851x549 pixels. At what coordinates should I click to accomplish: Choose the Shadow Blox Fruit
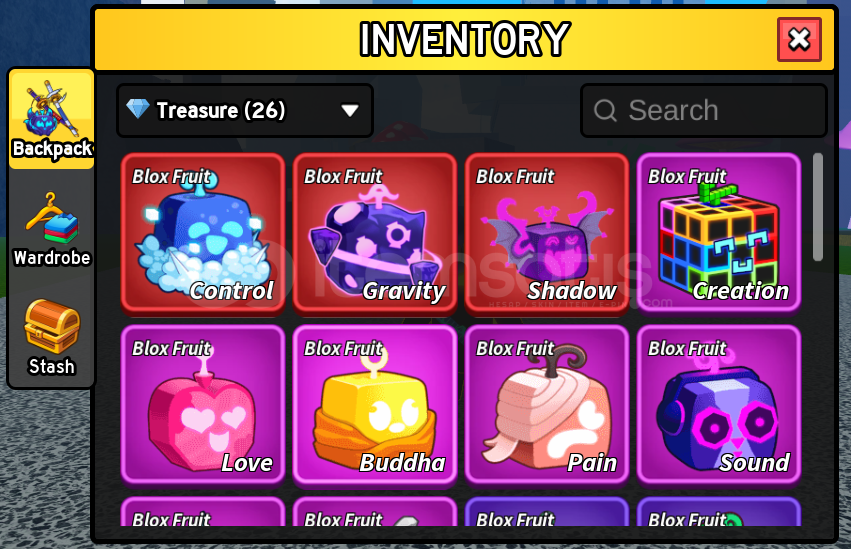[x=547, y=233]
